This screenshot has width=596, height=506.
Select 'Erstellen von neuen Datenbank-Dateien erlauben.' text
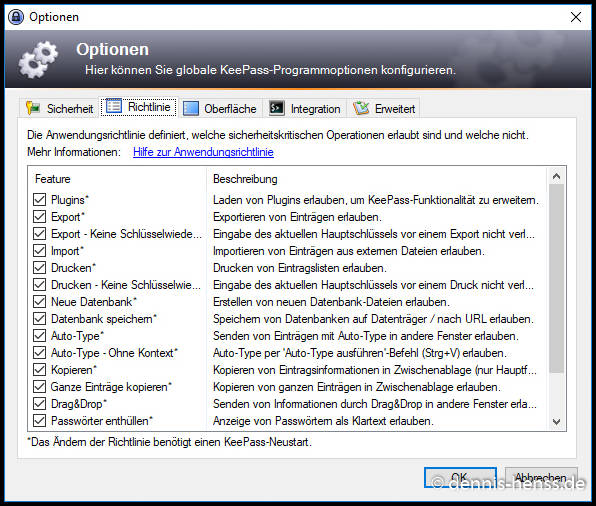tap(331, 302)
